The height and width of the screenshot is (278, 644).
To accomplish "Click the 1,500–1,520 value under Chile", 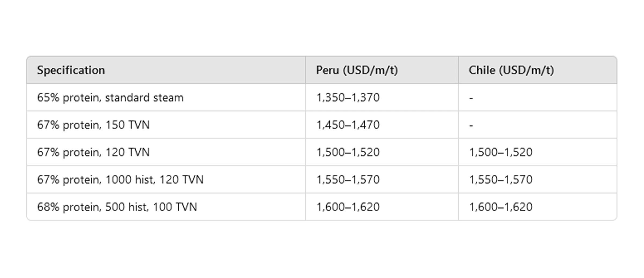I will coord(501,152).
